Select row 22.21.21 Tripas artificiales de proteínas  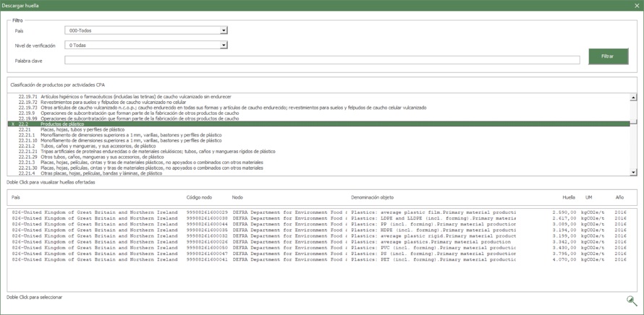tap(318, 151)
